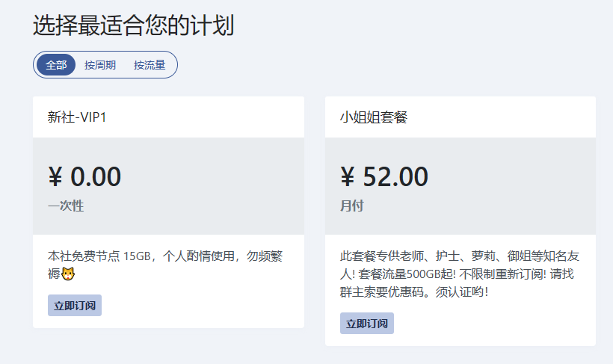Image resolution: width=613 pixels, height=364 pixels.
Task: Click the 月付 billing label
Action: click(352, 206)
